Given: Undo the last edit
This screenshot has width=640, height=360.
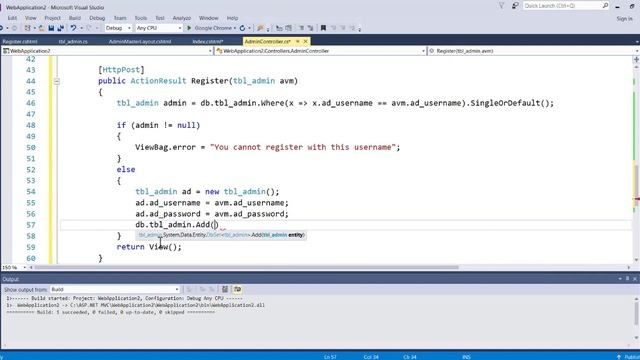Looking at the screenshot, I should tap(73, 28).
